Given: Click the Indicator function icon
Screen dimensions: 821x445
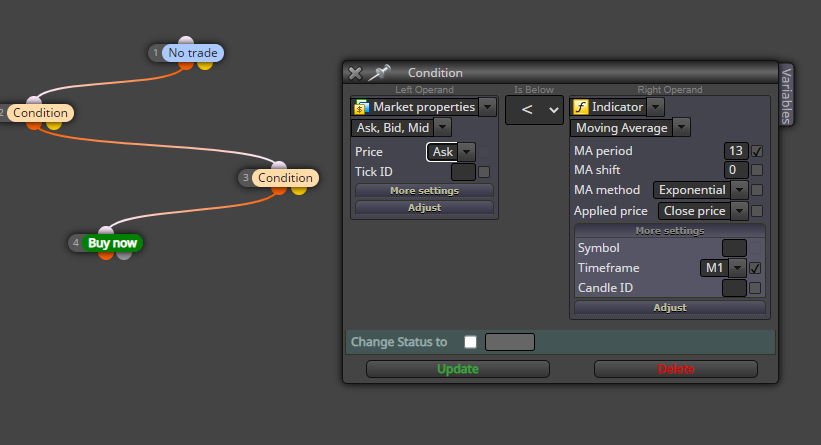Looking at the screenshot, I should tap(581, 107).
